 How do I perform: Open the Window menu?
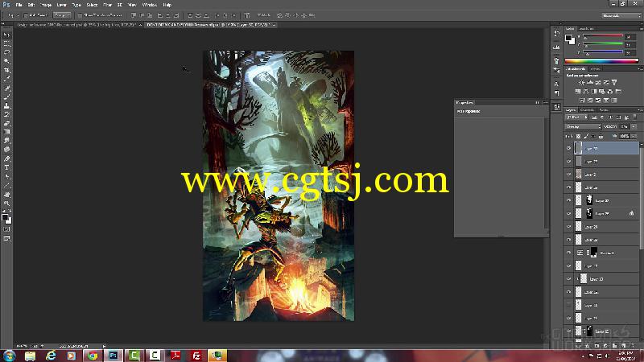pos(150,5)
